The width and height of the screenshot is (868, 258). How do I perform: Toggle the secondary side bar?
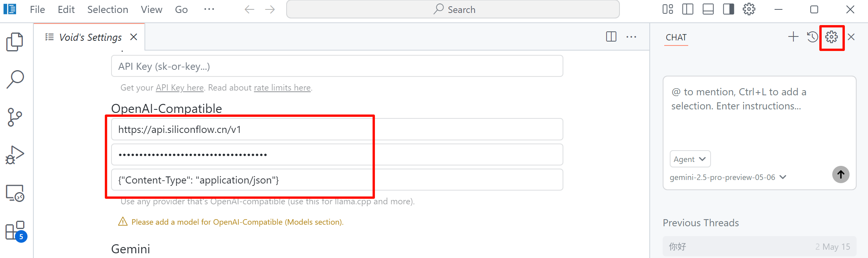pyautogui.click(x=729, y=9)
